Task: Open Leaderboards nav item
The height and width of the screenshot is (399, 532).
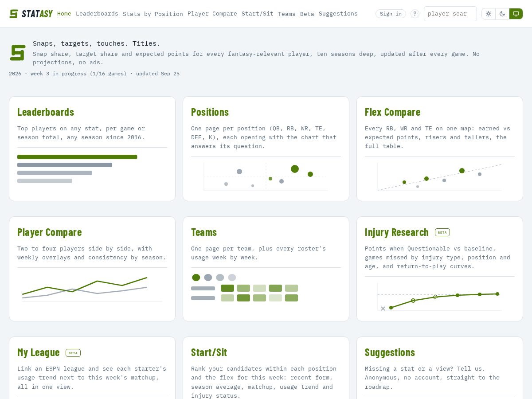Action: click(x=97, y=14)
